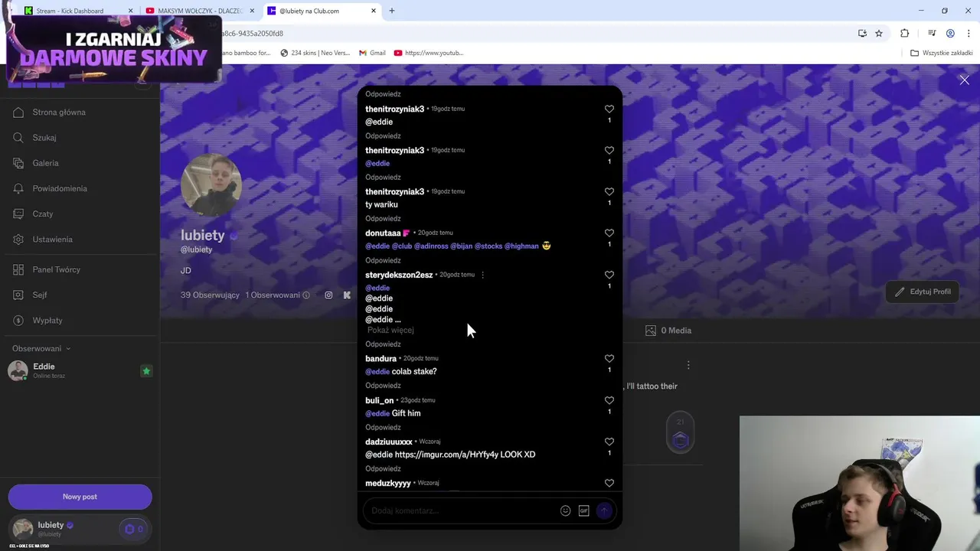Click the Nowy post button
The width and height of the screenshot is (980, 551).
pyautogui.click(x=80, y=497)
